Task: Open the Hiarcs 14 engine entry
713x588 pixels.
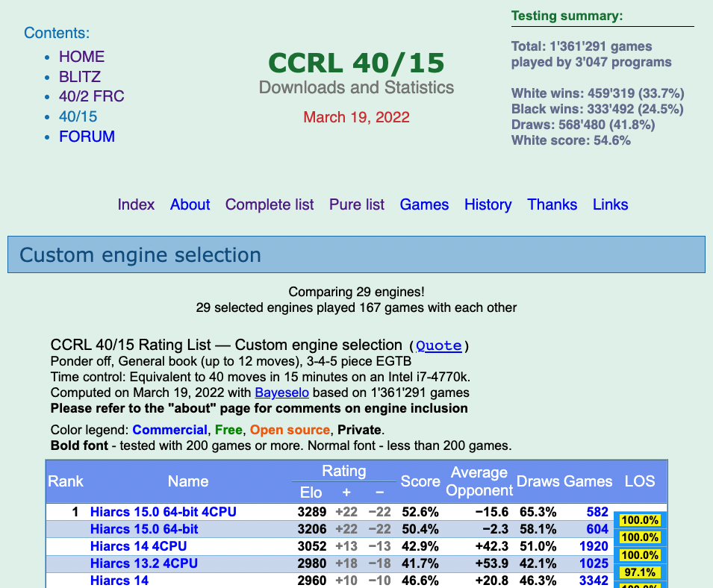Action: [x=119, y=581]
